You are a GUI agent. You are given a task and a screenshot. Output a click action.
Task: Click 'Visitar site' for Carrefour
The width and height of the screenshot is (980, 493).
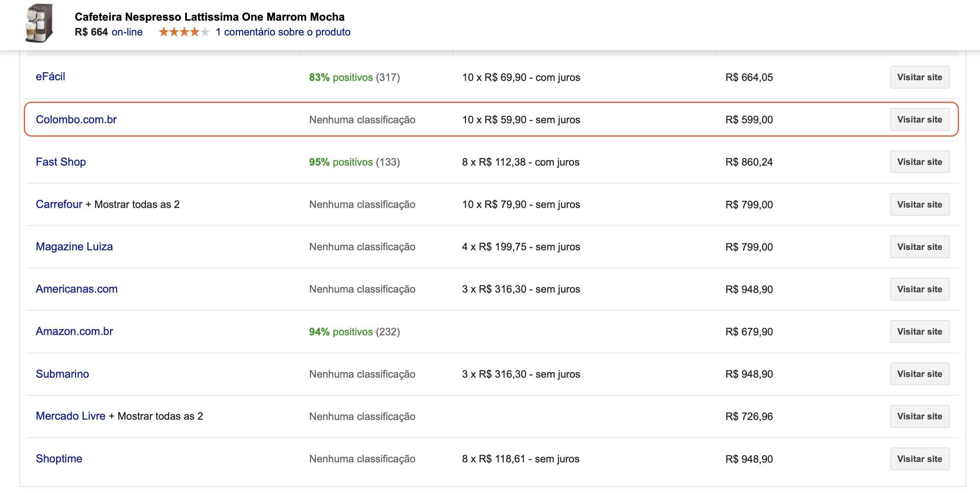[x=919, y=204]
